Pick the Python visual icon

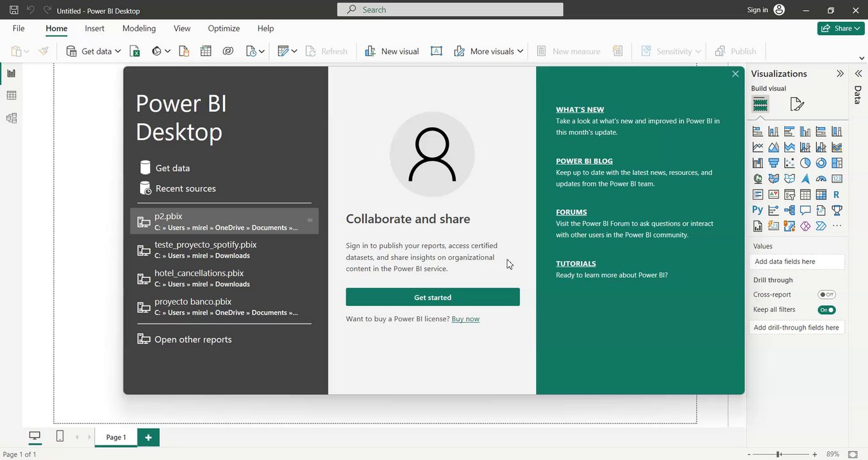(757, 210)
